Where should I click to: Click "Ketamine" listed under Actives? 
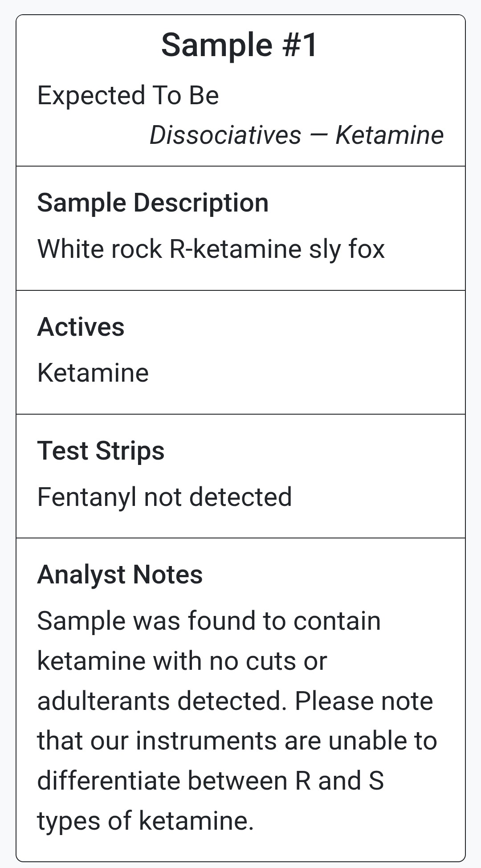pos(93,373)
